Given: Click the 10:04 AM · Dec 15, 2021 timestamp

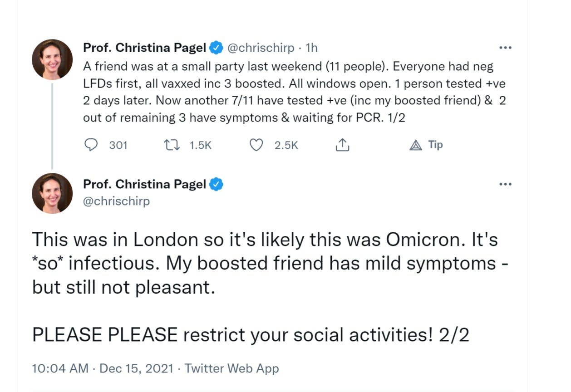Looking at the screenshot, I should (103, 368).
